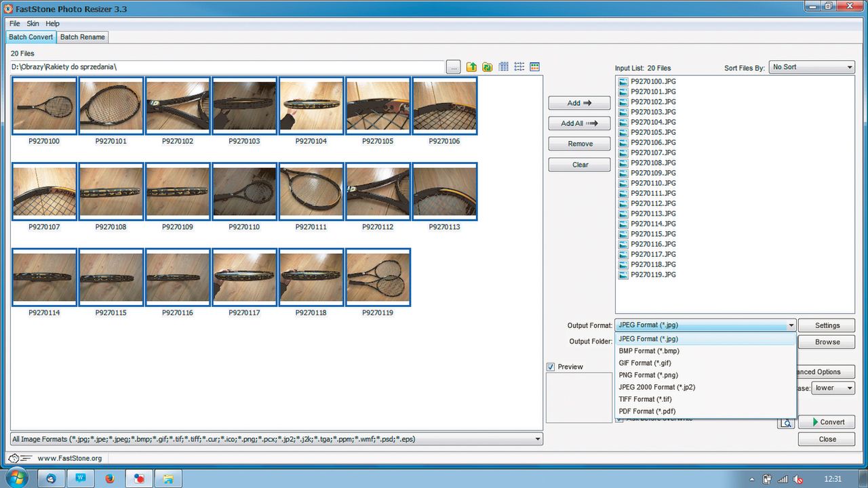Open the Thunderbird taskbar icon
The width and height of the screenshot is (868, 488).
click(x=51, y=479)
